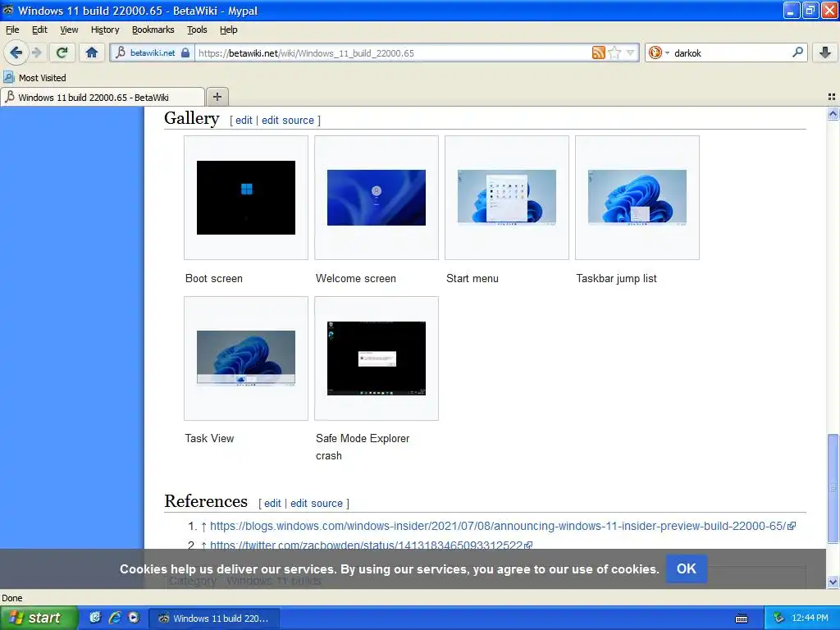
Task: Open the Help menu
Action: (228, 30)
